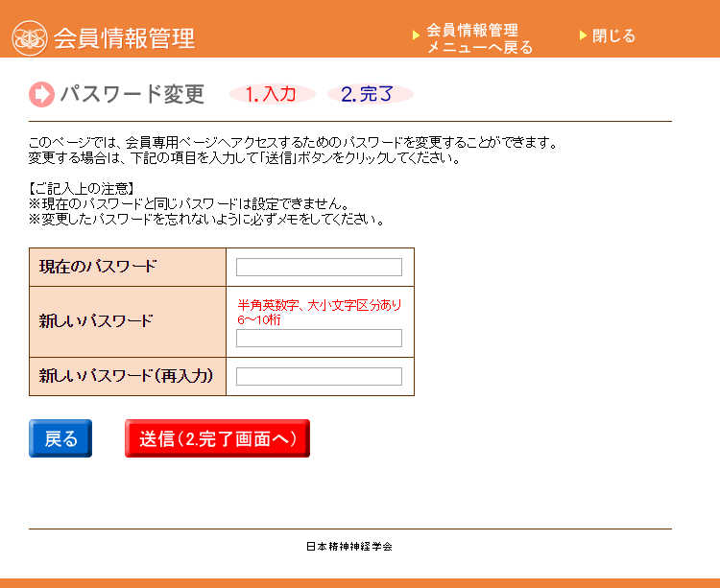
Task: Focus the 現在のパスワード input field
Action: coord(319,268)
